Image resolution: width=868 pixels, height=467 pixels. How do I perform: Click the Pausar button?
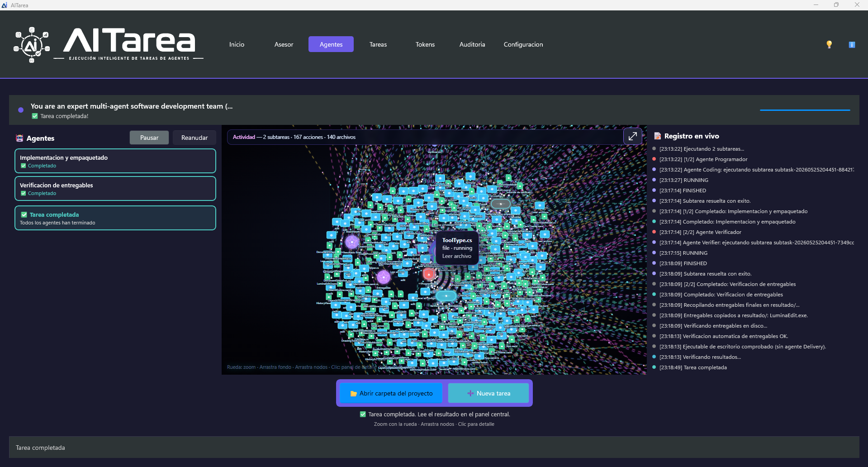(149, 138)
